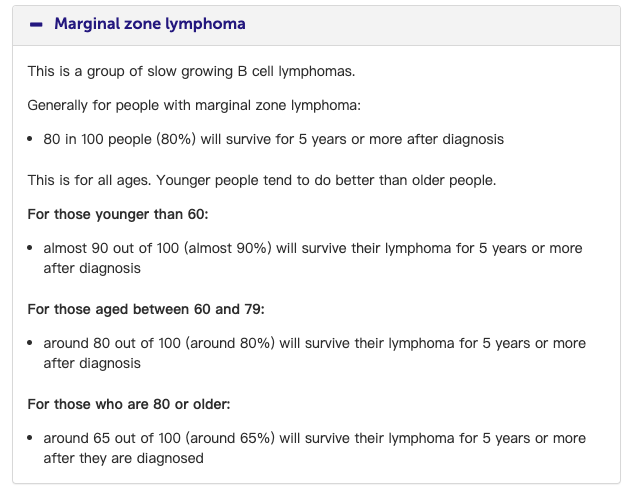This screenshot has width=625, height=489.
Task: Click 'For those aged between 60 and 79' subheading
Action: 146,309
